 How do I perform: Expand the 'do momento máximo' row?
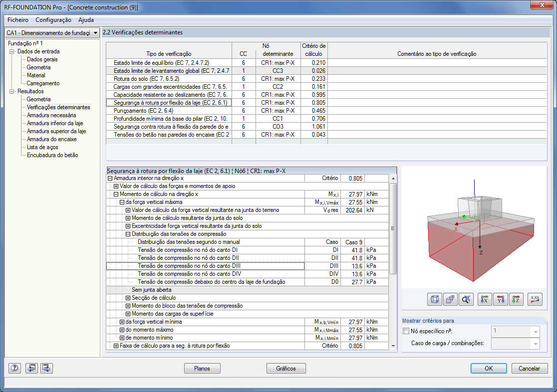[x=122, y=330]
